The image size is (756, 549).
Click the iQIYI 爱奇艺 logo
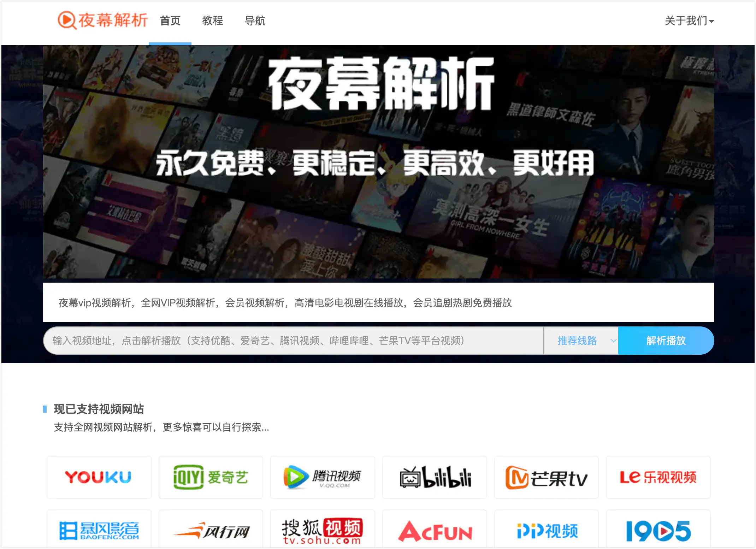211,477
